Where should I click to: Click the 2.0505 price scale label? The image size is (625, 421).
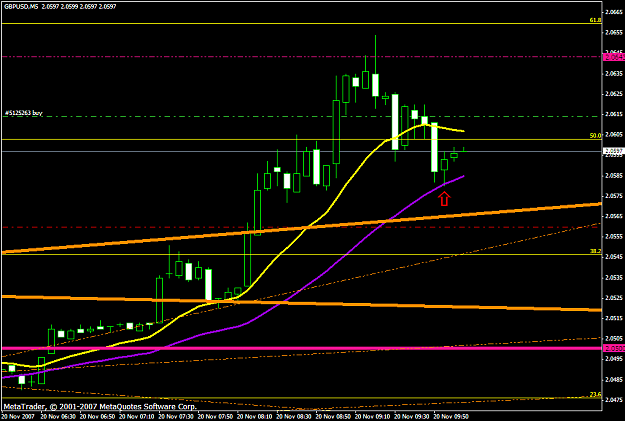pyautogui.click(x=614, y=338)
